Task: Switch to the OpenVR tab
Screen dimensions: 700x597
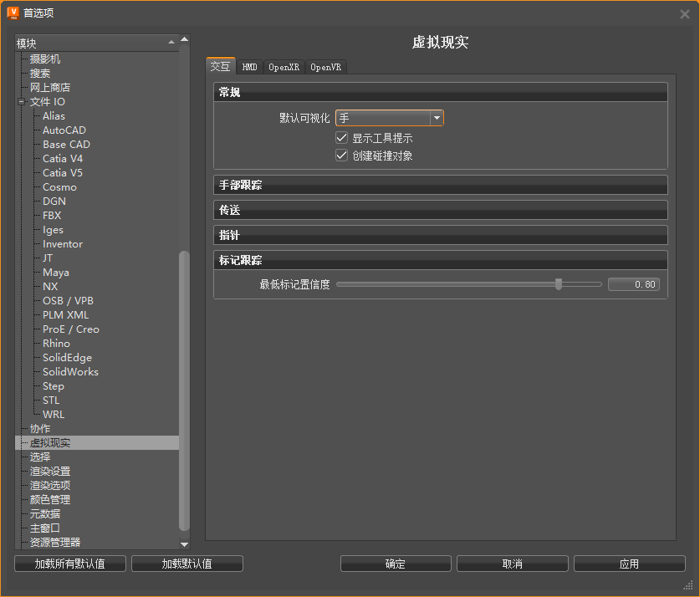Action: pos(326,67)
